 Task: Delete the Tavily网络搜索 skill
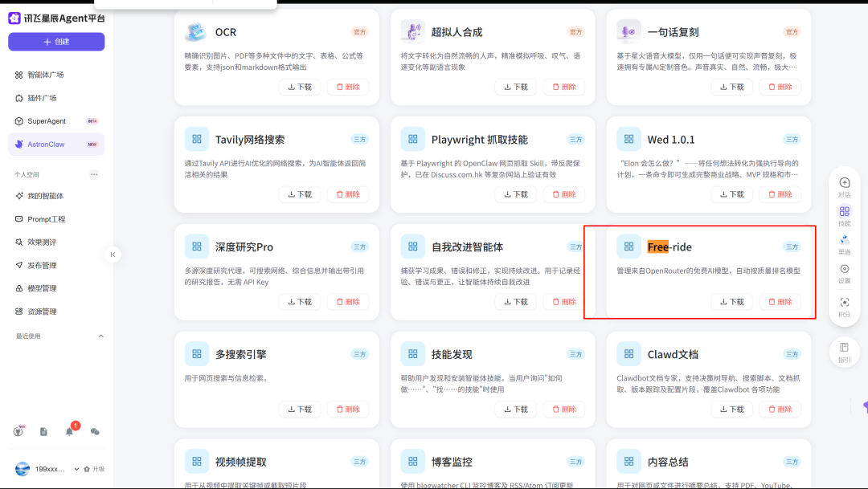pyautogui.click(x=348, y=194)
